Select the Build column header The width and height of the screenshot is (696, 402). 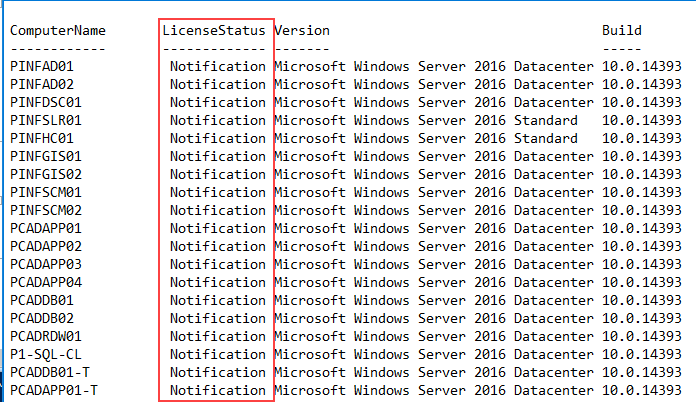621,31
